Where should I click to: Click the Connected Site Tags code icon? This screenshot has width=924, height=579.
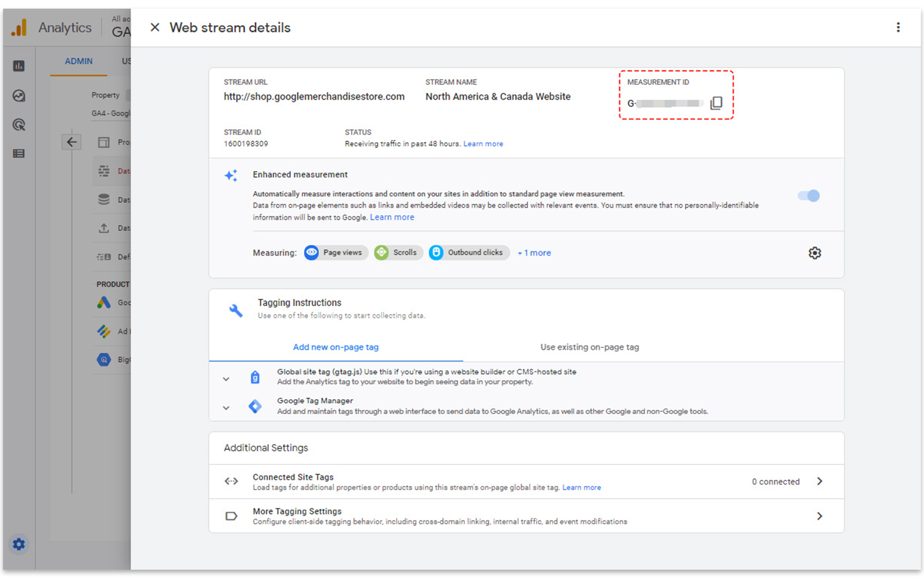tap(231, 482)
